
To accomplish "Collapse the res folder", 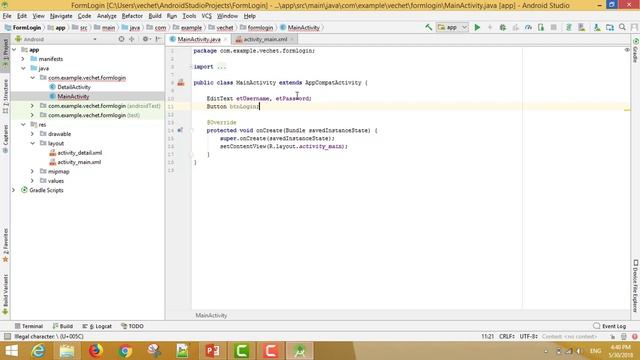I will click(x=23, y=124).
